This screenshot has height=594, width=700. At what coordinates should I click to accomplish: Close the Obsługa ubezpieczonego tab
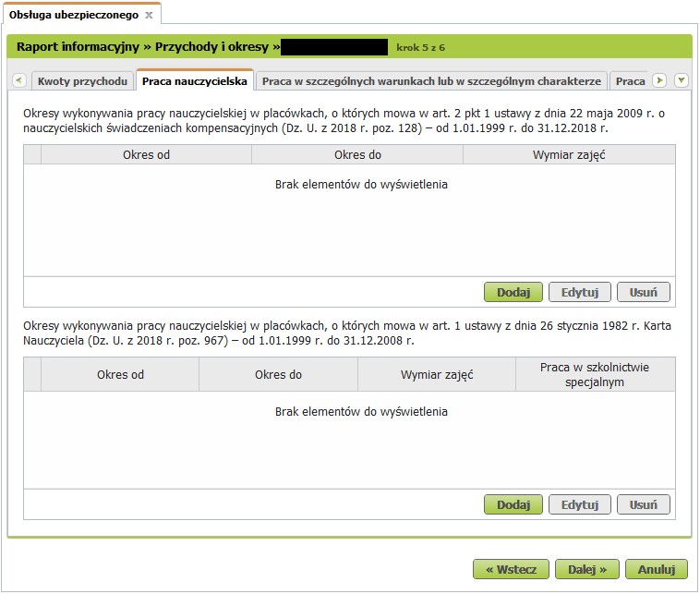click(149, 15)
